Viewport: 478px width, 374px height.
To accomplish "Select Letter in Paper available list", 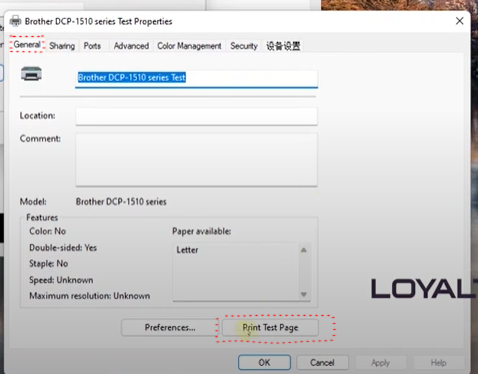I will [x=187, y=250].
